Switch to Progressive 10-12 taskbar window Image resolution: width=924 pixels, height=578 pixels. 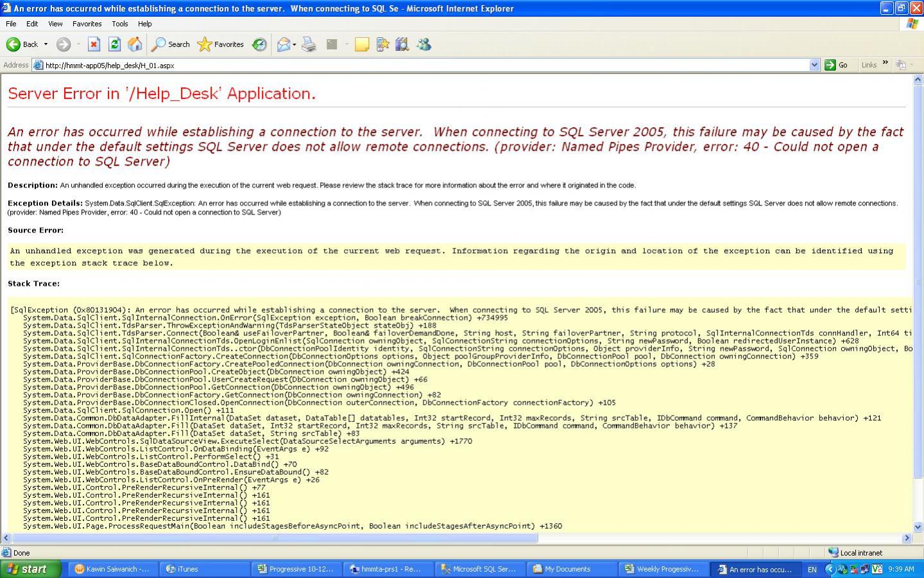pos(296,569)
